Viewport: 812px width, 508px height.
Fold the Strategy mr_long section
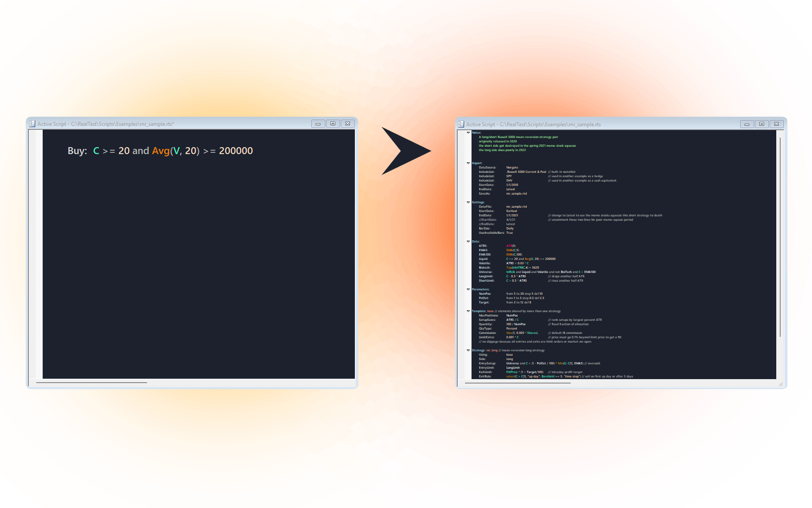468,350
